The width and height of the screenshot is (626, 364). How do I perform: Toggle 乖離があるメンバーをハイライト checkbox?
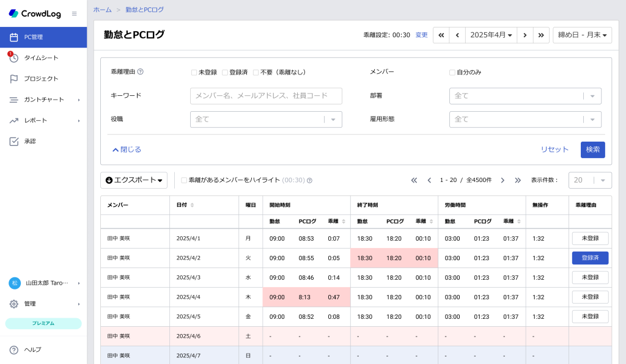point(184,180)
